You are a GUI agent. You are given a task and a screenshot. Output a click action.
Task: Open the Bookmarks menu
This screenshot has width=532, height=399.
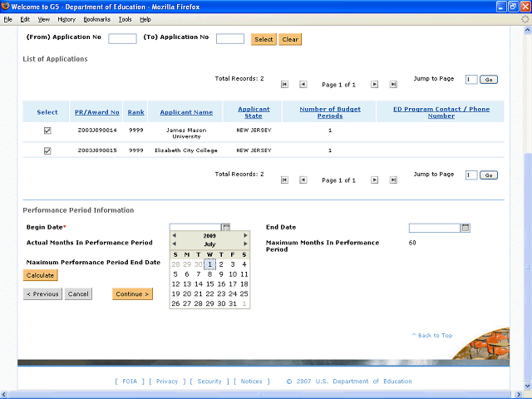point(96,18)
